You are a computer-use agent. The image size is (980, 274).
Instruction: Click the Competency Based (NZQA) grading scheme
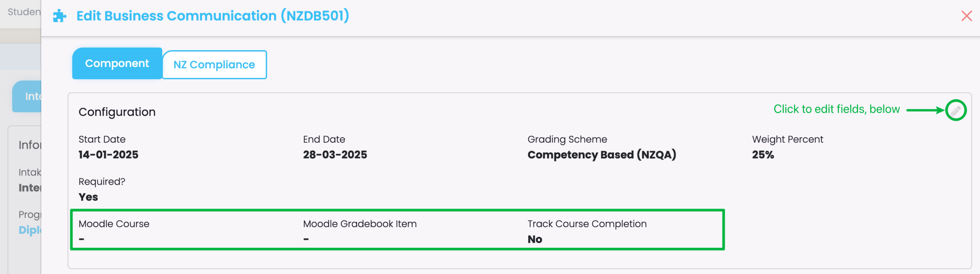(x=601, y=155)
